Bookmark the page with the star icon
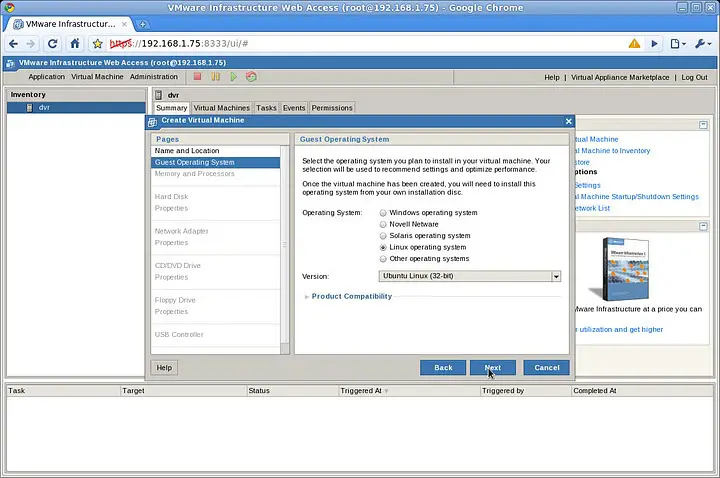 97,44
